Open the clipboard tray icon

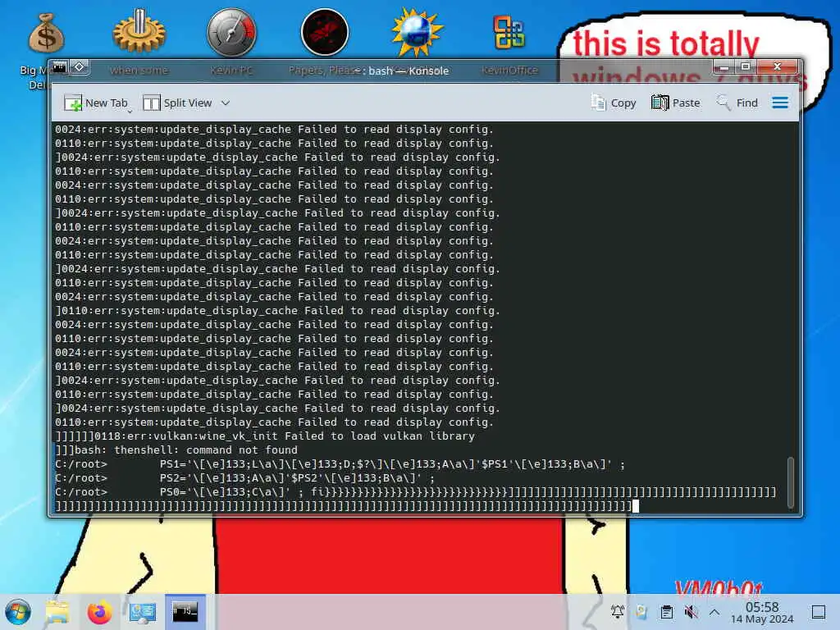pos(666,612)
